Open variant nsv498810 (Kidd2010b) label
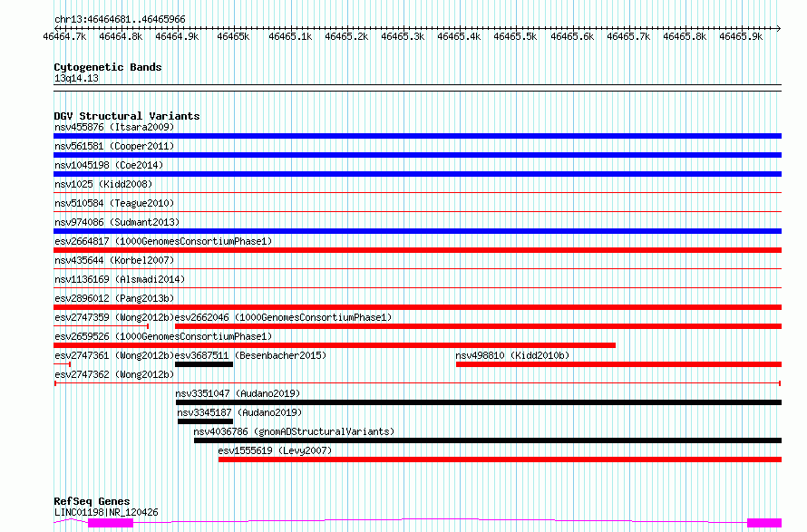Image resolution: width=807 pixels, height=532 pixels. pos(512,355)
